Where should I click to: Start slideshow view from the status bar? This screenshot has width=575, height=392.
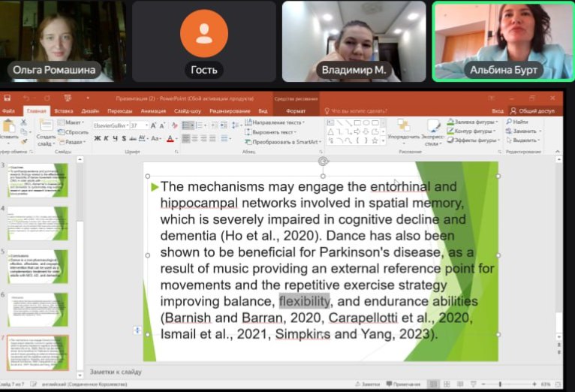click(x=473, y=384)
